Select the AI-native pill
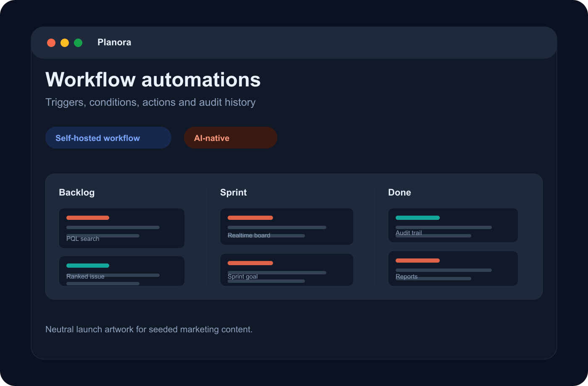Viewport: 588px width, 386px height. point(231,138)
